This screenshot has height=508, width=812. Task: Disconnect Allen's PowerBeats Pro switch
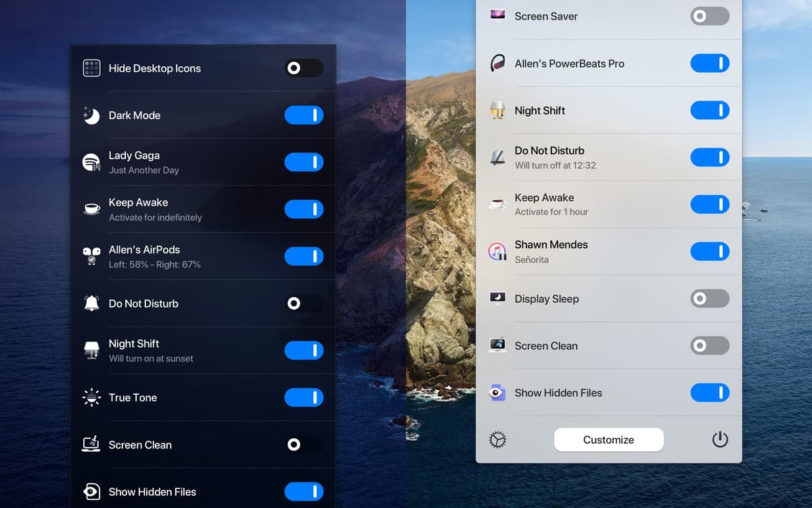[710, 63]
